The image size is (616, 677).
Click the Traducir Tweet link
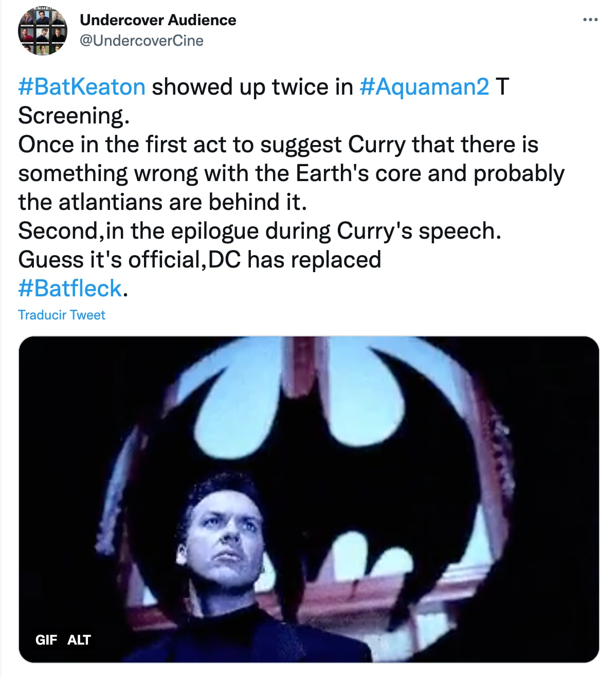(62, 315)
